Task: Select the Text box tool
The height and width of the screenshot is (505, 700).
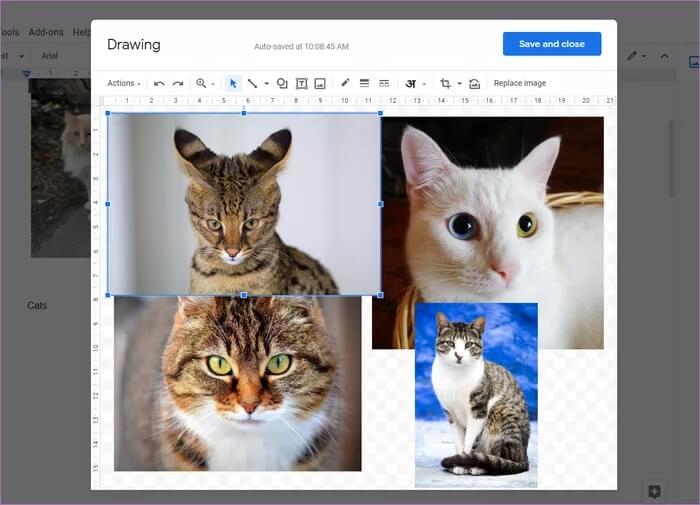Action: [302, 83]
